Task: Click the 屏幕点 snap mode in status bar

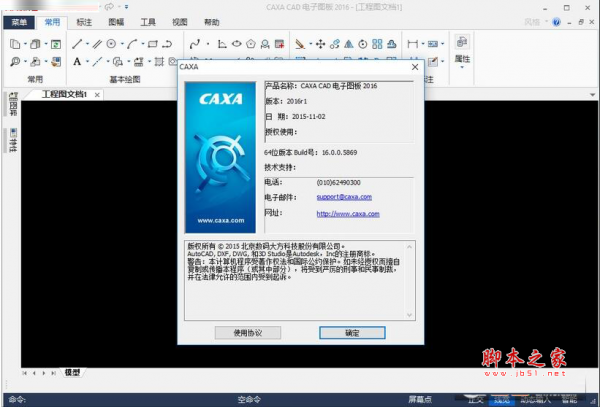Action: (x=420, y=400)
